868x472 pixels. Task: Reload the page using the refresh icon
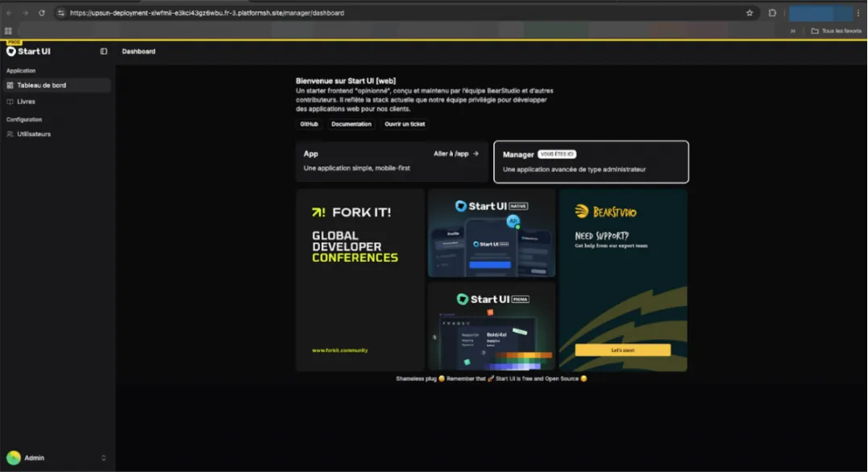point(42,13)
